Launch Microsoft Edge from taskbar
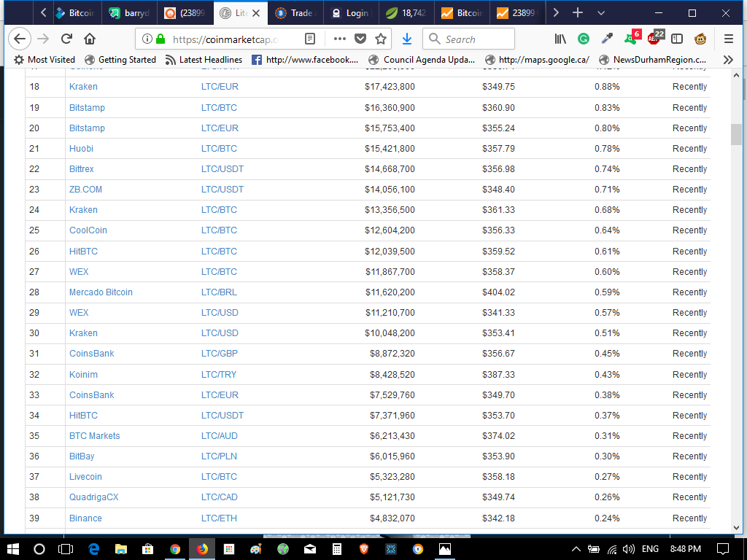747x560 pixels. pos(93,549)
